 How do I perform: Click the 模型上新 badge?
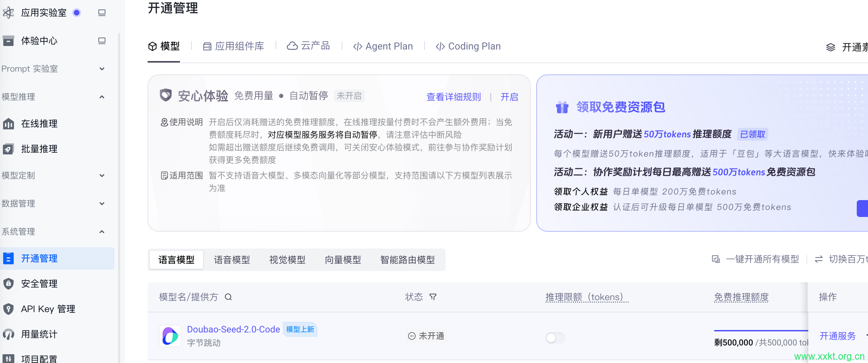(300, 329)
